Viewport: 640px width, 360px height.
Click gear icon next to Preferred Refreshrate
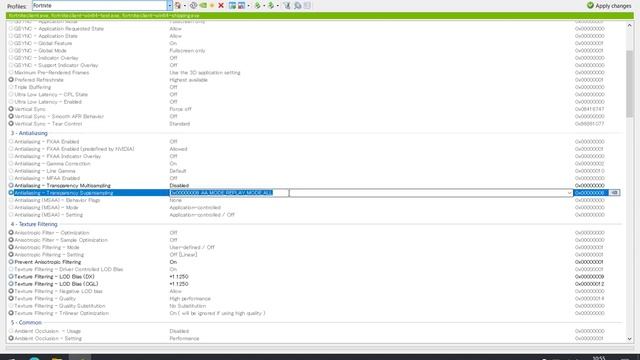click(x=11, y=80)
